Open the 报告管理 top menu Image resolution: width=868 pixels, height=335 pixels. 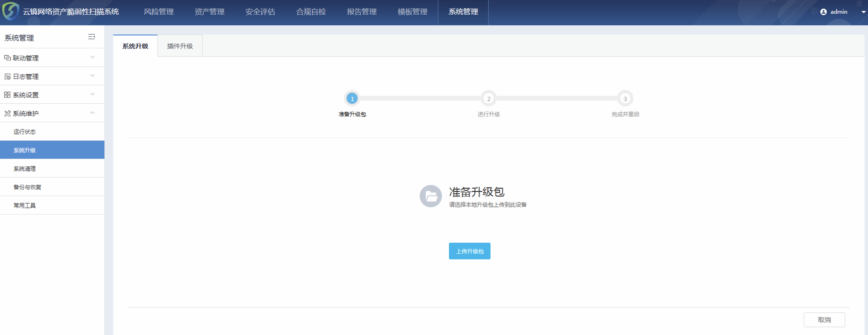click(x=361, y=12)
